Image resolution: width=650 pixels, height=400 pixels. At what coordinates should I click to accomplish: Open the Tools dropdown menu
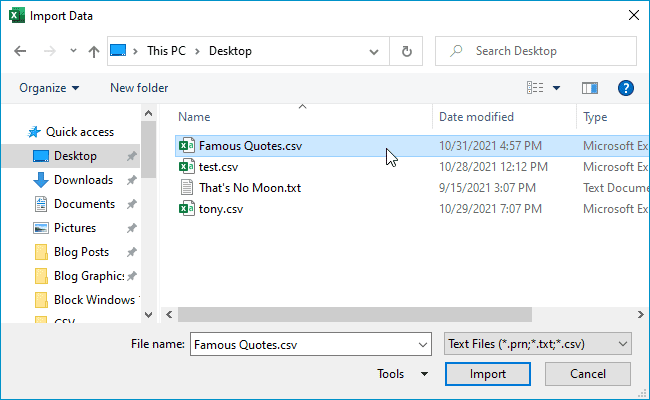coord(402,374)
